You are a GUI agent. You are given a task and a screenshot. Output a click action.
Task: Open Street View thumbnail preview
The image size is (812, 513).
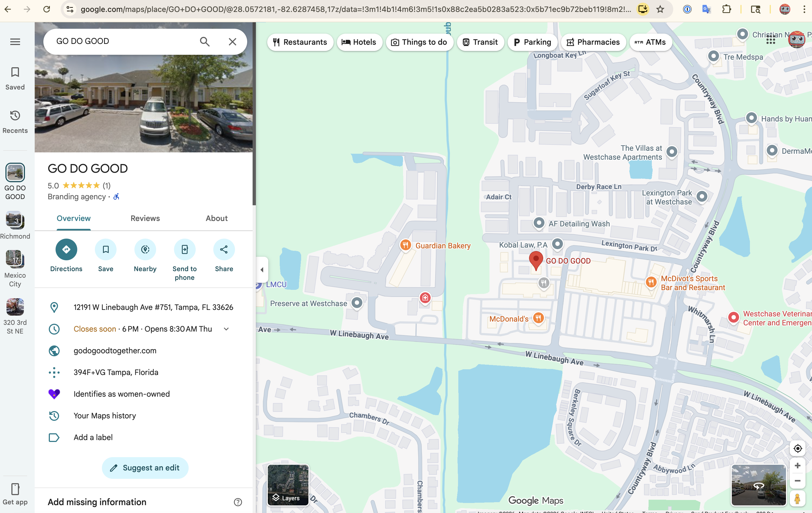(758, 485)
